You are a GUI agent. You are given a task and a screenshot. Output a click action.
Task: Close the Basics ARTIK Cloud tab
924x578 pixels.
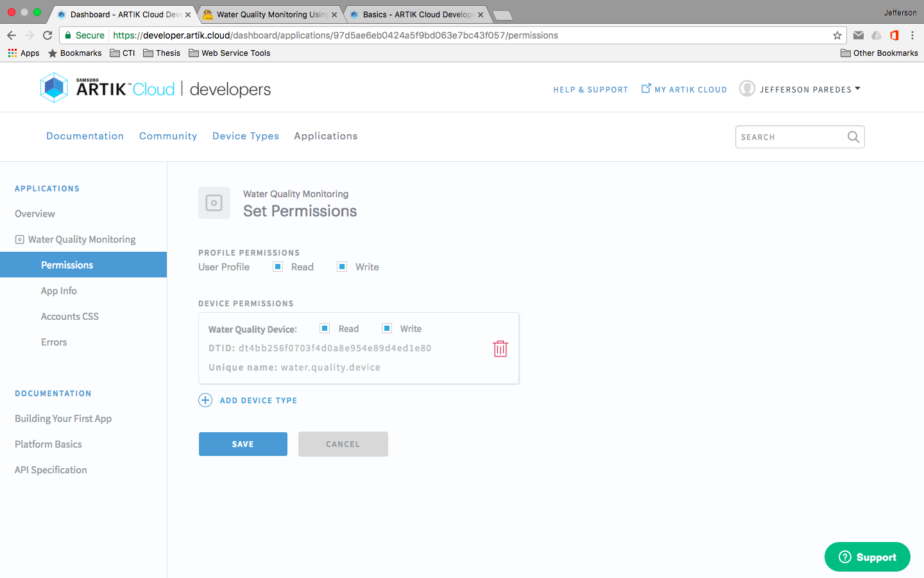pyautogui.click(x=481, y=14)
